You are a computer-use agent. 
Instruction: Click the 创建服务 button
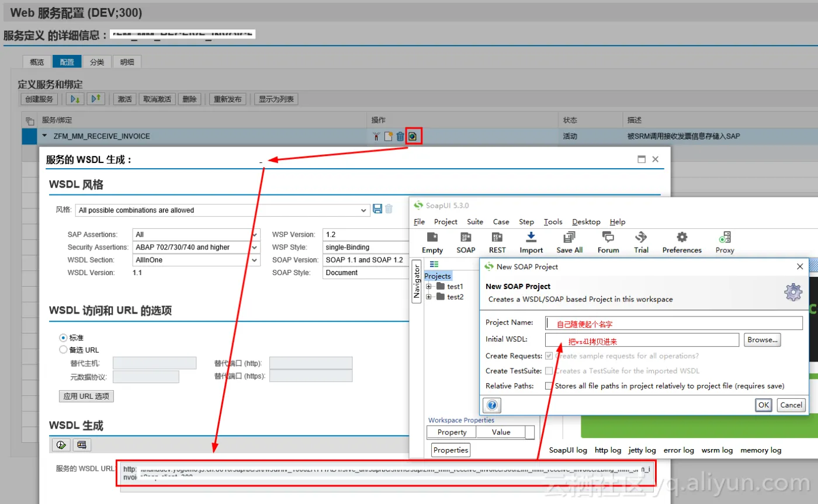pyautogui.click(x=39, y=99)
